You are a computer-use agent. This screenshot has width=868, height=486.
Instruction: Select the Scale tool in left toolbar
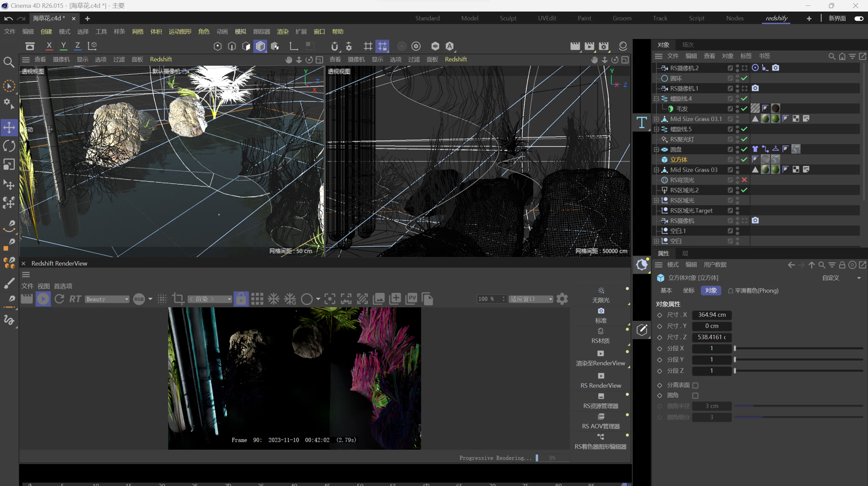pyautogui.click(x=9, y=164)
